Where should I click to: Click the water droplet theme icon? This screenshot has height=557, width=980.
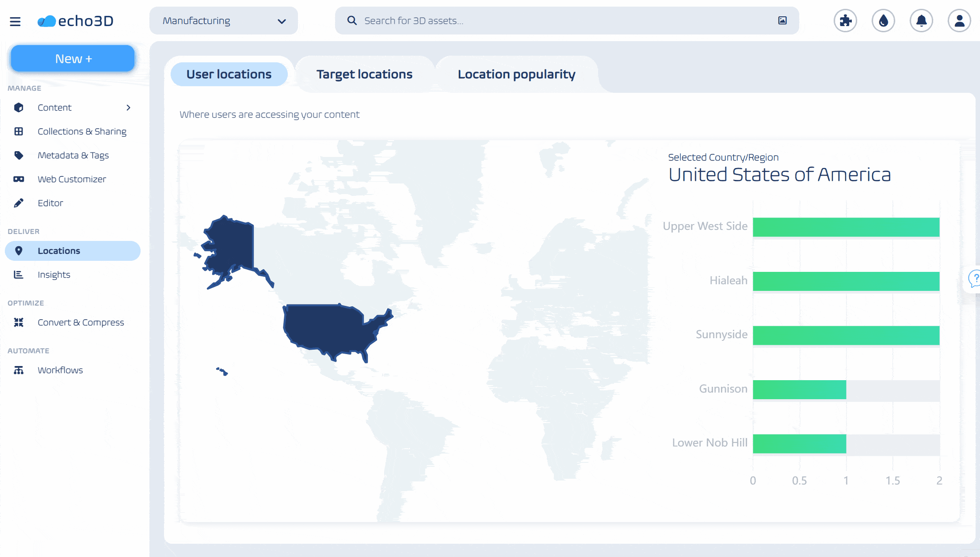pos(883,21)
